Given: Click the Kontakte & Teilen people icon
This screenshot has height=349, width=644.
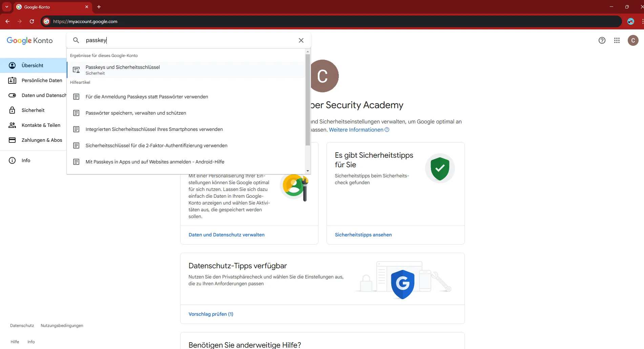Looking at the screenshot, I should 12,125.
